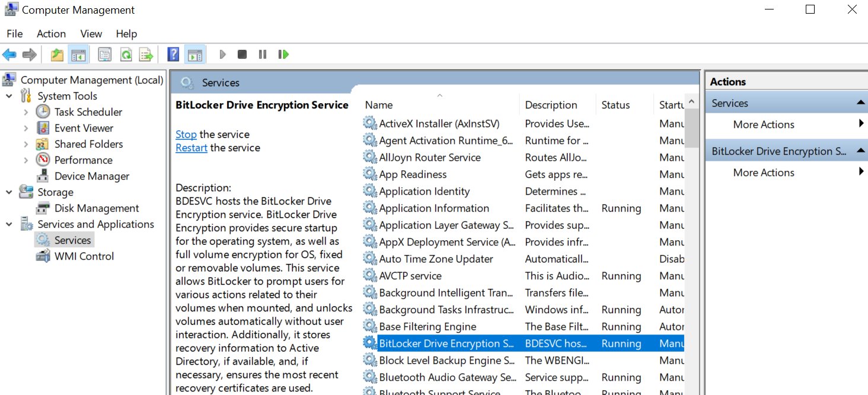Select Bluetooth Audio Gateway Service row
This screenshot has height=395, width=868.
point(522,377)
